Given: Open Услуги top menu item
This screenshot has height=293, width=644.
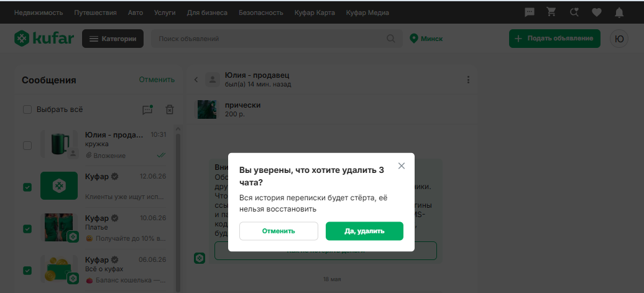Looking at the screenshot, I should point(165,12).
